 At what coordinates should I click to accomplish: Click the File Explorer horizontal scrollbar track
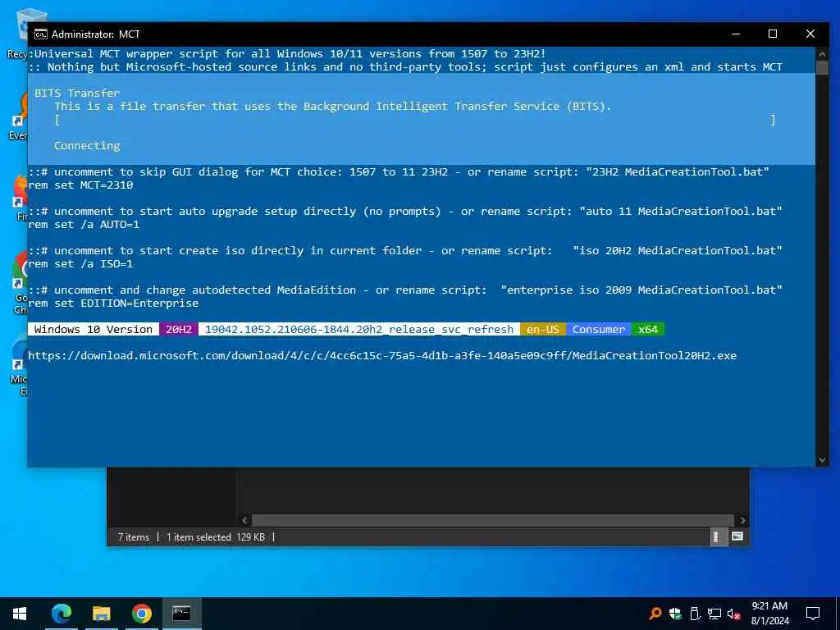492,520
